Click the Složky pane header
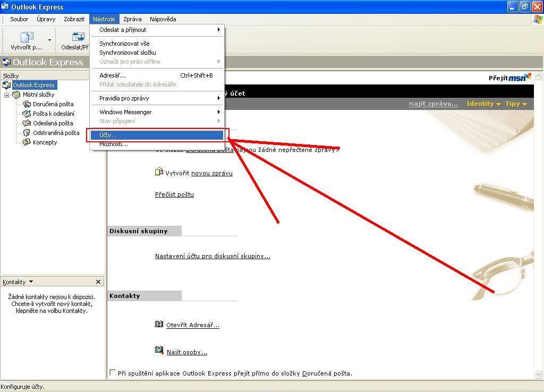Screen dimensions: 544x392 click(x=45, y=75)
